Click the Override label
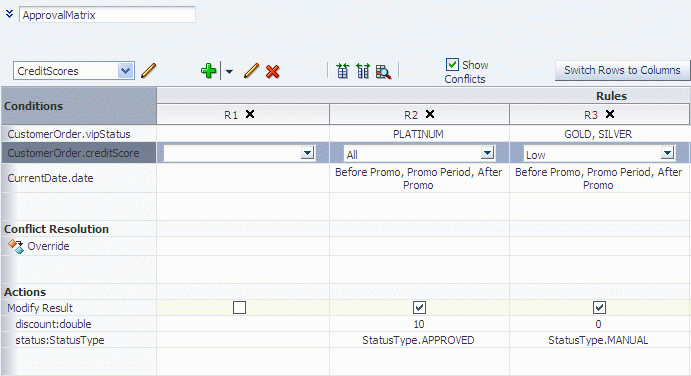This screenshot has width=691, height=376. click(48, 246)
